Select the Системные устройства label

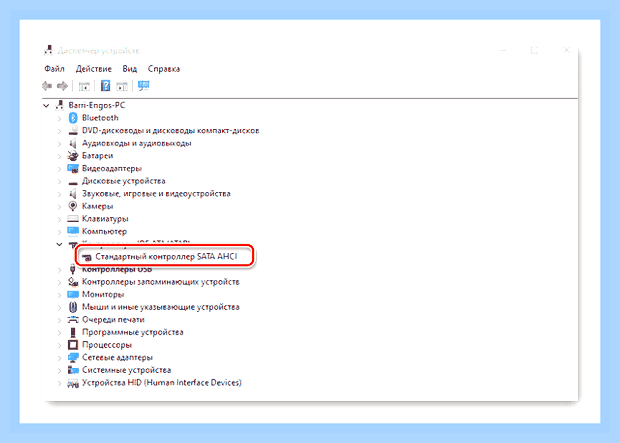pos(127,370)
